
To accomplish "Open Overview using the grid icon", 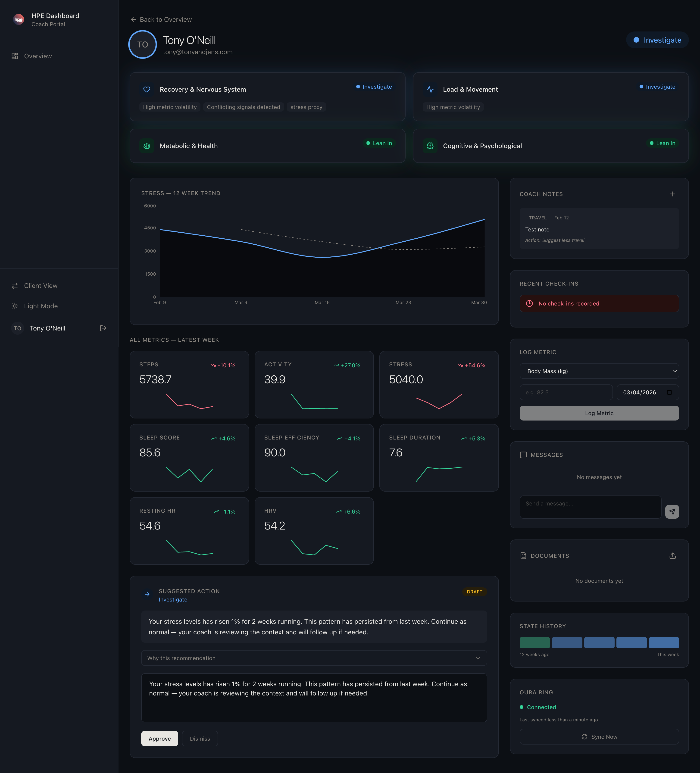I will click(x=15, y=56).
